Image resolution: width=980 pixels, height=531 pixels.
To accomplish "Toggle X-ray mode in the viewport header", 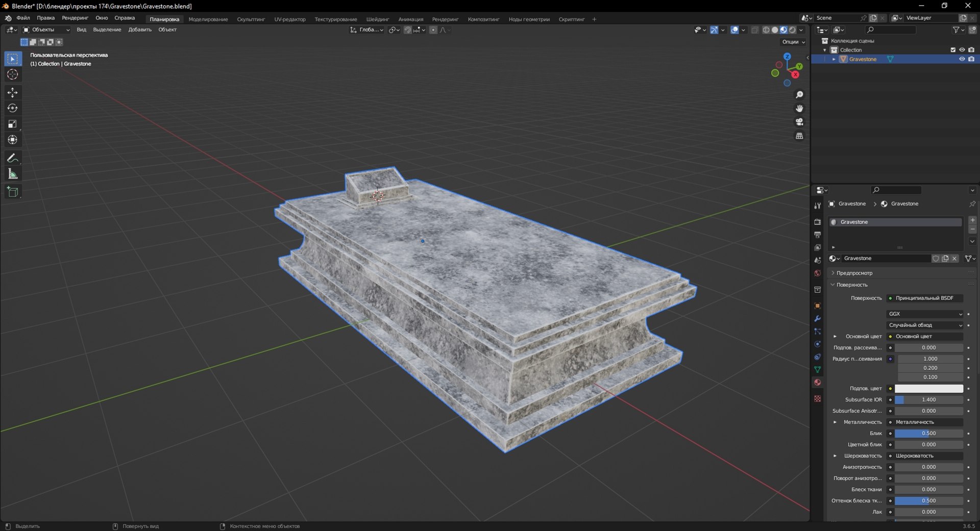I will click(x=755, y=30).
